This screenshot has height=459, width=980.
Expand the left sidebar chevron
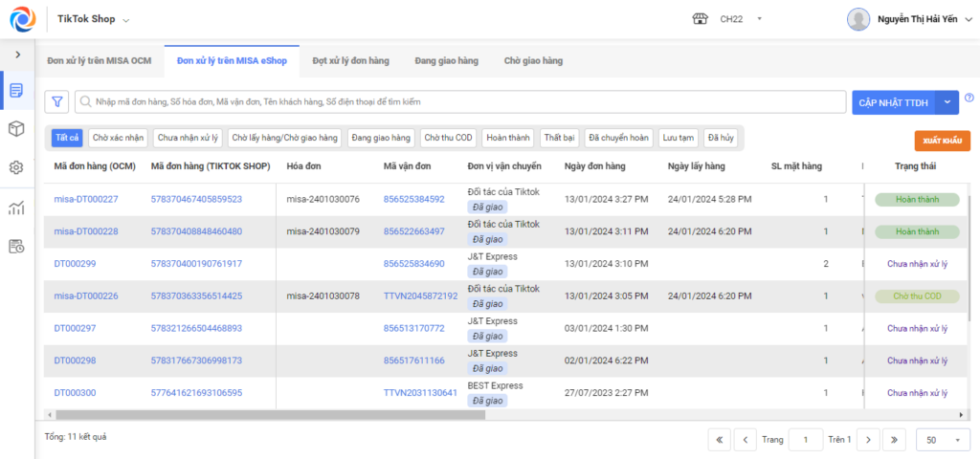coord(17,55)
